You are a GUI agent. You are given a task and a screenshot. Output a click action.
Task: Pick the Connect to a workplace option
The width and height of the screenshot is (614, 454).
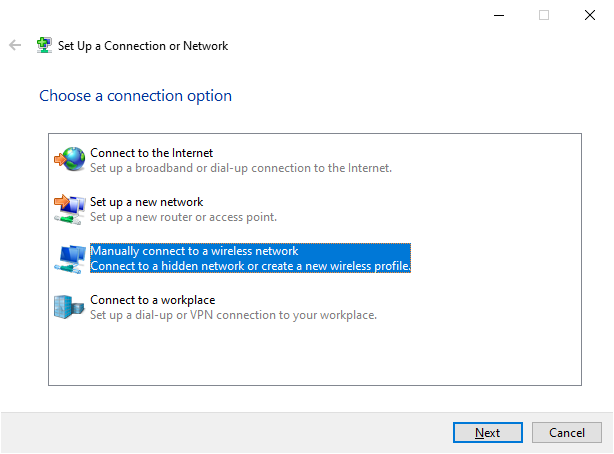click(x=152, y=299)
